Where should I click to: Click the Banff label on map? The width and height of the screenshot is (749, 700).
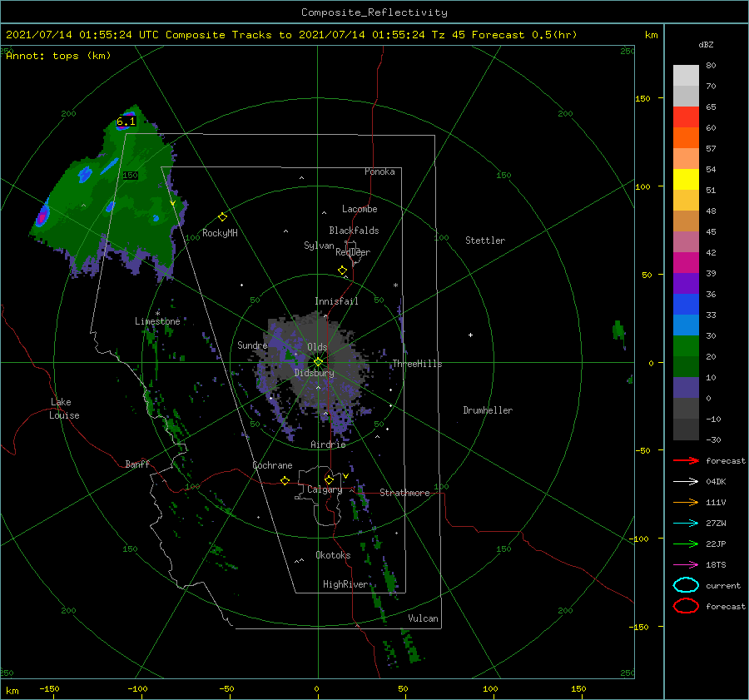point(137,464)
